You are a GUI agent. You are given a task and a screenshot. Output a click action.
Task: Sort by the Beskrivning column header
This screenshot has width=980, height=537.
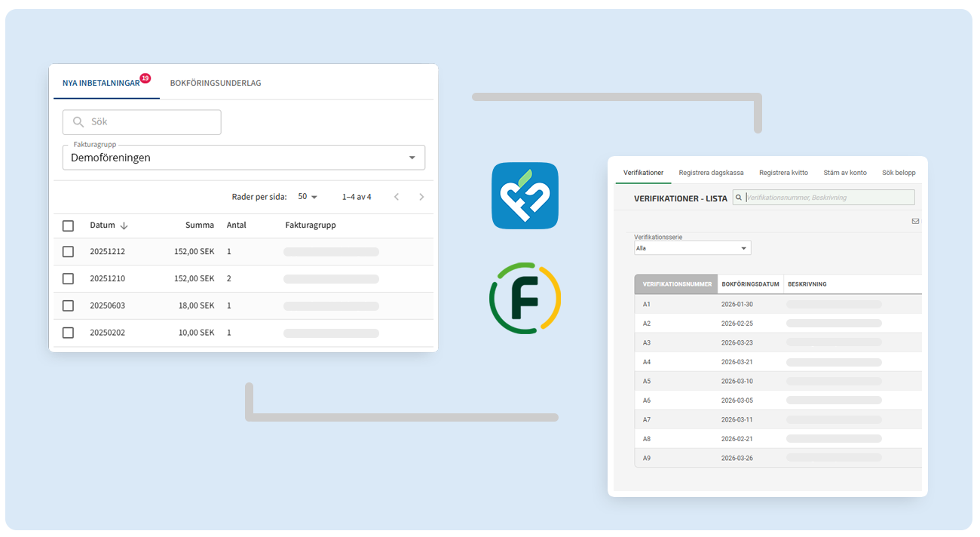click(x=807, y=284)
